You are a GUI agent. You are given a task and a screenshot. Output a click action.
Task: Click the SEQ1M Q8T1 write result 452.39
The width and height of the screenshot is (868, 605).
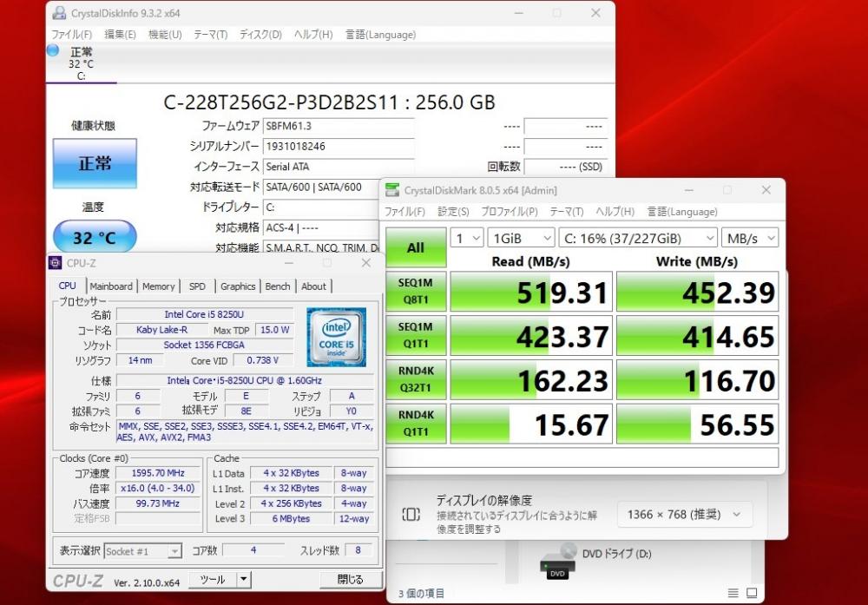(x=698, y=291)
